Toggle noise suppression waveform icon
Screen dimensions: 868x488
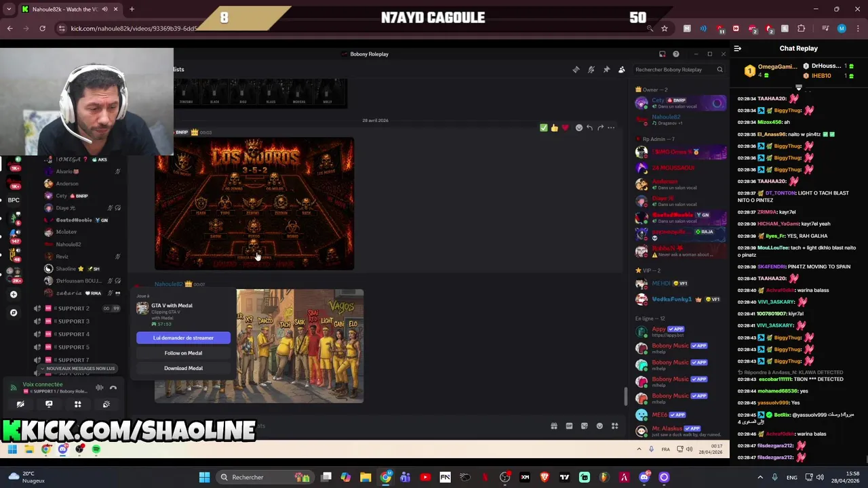pyautogui.click(x=100, y=388)
